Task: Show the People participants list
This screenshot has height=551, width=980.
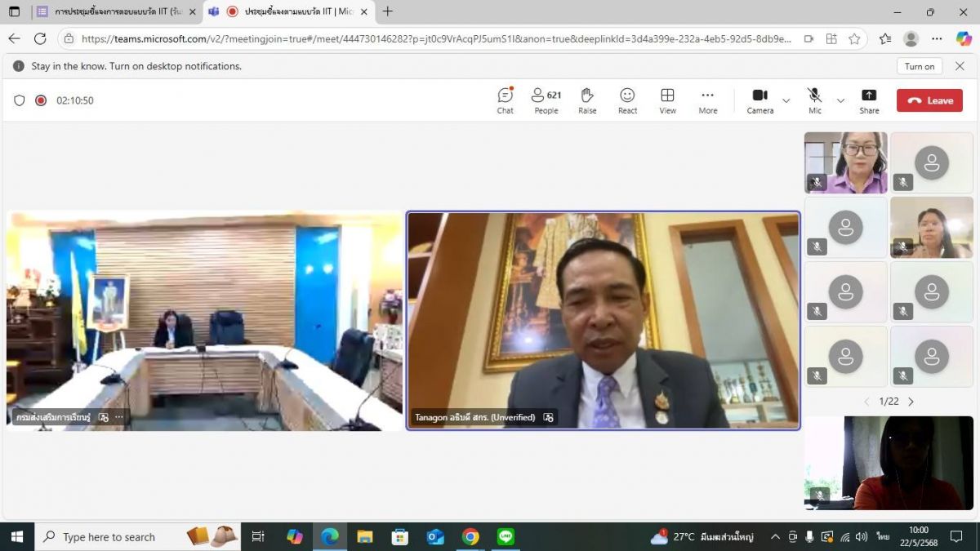Action: 546,100
